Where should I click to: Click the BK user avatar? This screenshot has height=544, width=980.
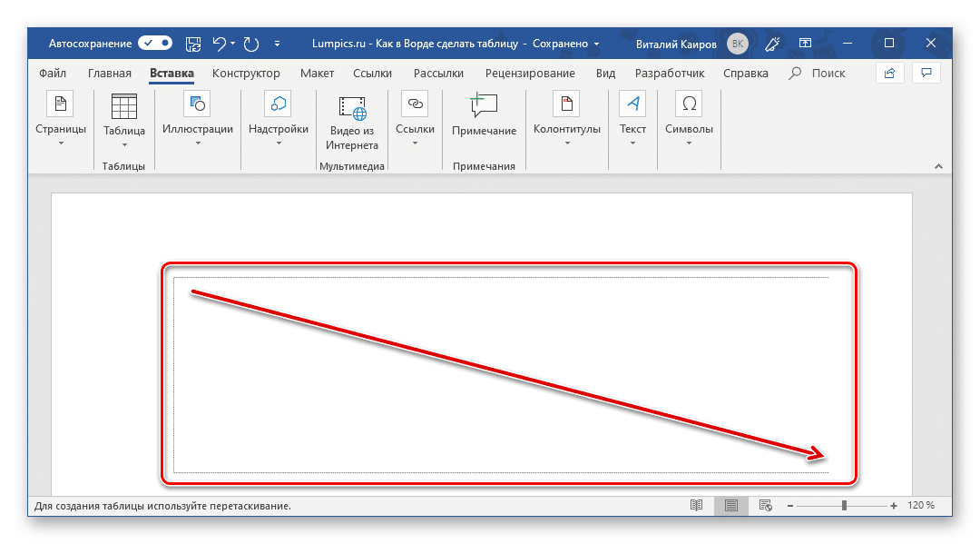(x=738, y=44)
